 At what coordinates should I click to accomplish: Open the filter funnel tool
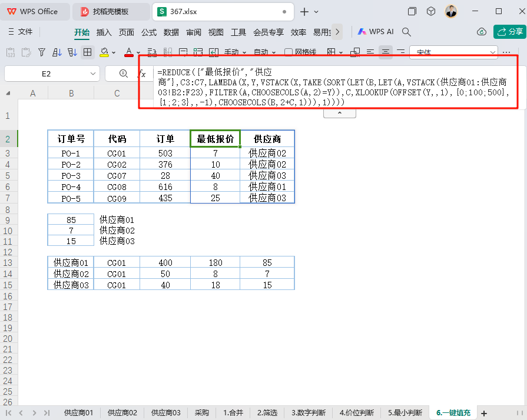click(42, 52)
